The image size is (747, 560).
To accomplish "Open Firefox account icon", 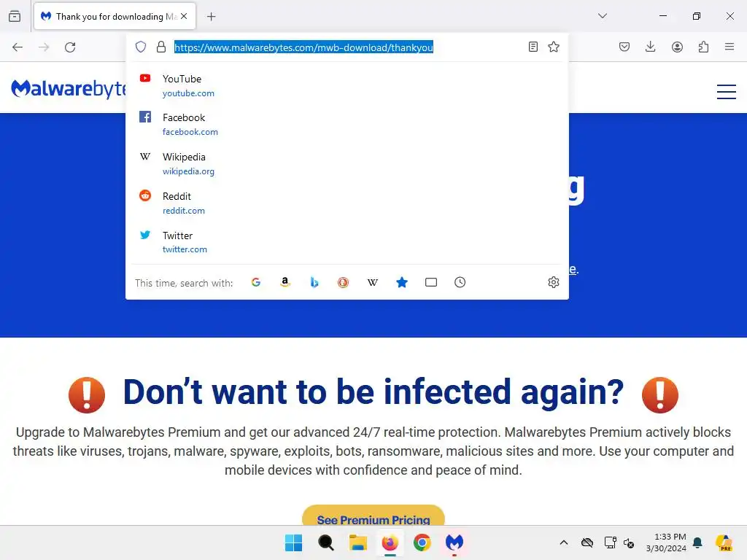I will pyautogui.click(x=677, y=47).
